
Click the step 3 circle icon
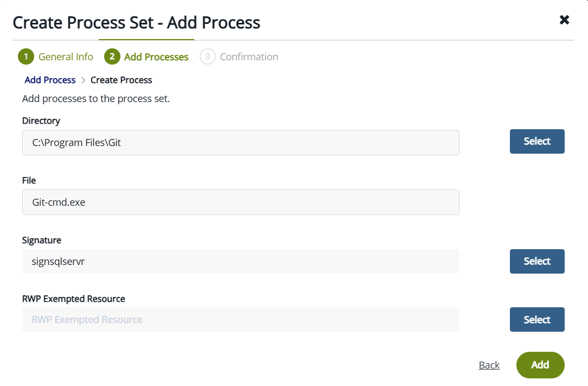[x=208, y=57]
